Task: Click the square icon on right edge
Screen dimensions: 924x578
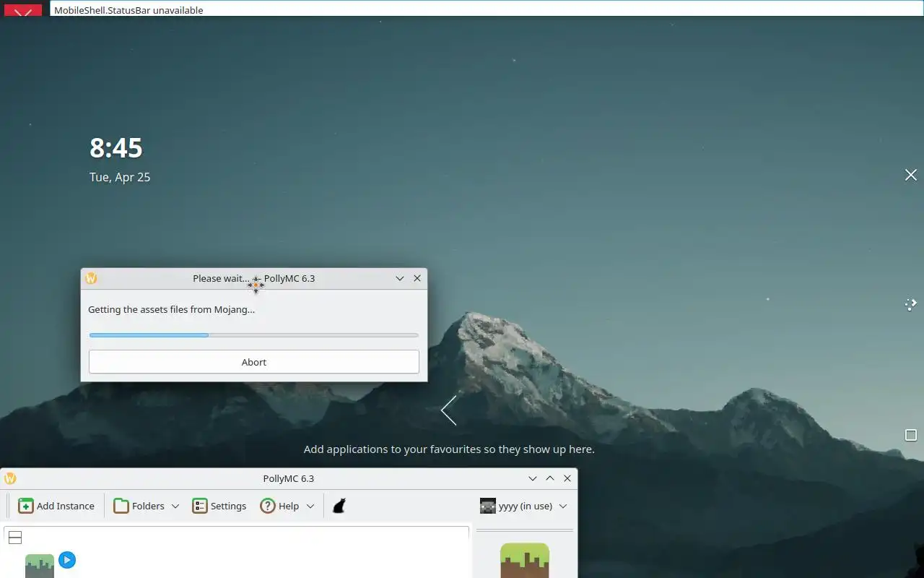Action: coord(911,435)
